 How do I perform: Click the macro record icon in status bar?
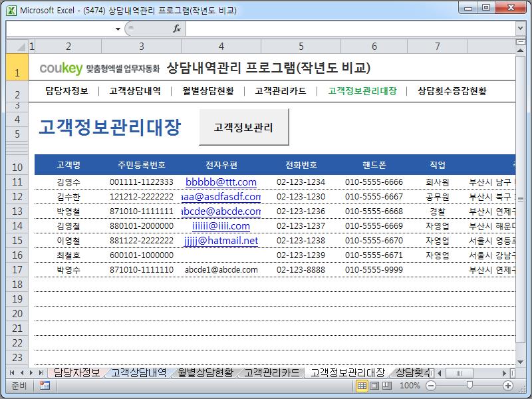[x=45, y=386]
